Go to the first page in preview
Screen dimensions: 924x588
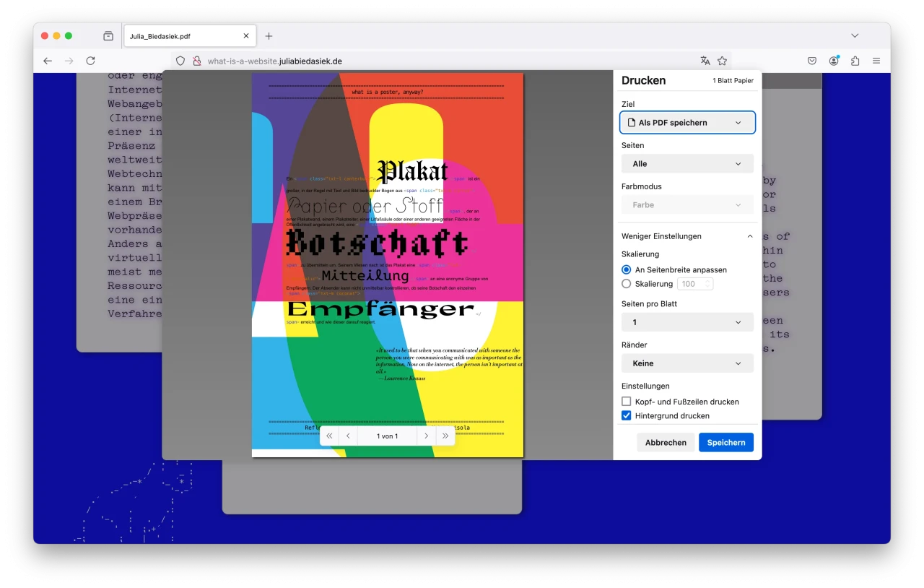(329, 436)
